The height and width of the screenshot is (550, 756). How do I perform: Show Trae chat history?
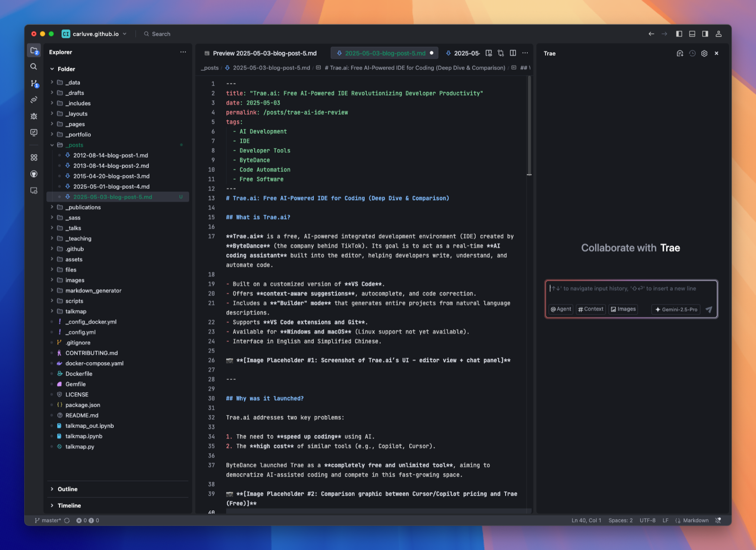coord(692,53)
